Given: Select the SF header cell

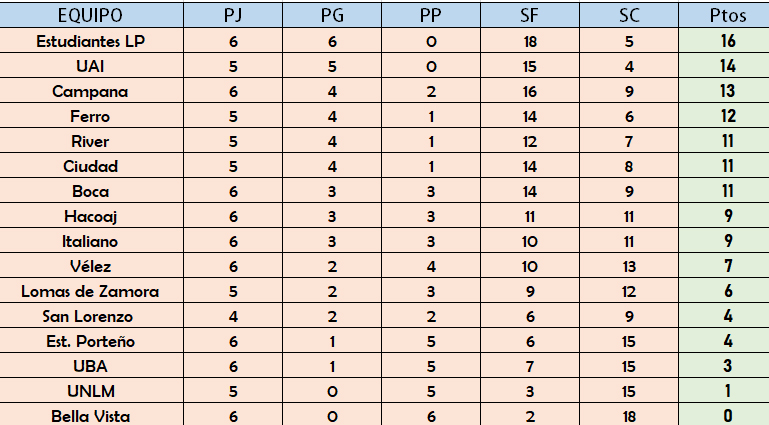Looking at the screenshot, I should tap(530, 15).
